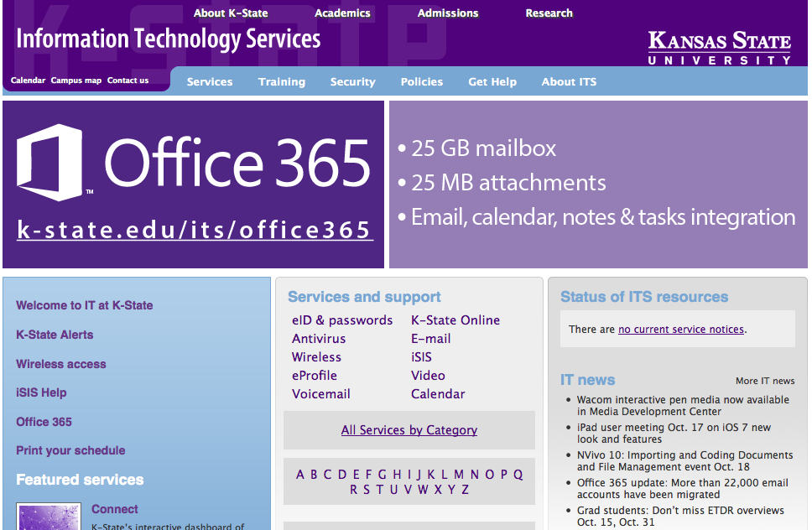Click the Academics top menu item

tap(342, 13)
